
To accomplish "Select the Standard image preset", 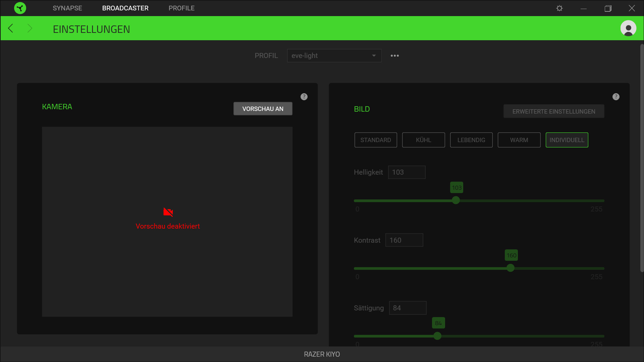I will (x=375, y=140).
